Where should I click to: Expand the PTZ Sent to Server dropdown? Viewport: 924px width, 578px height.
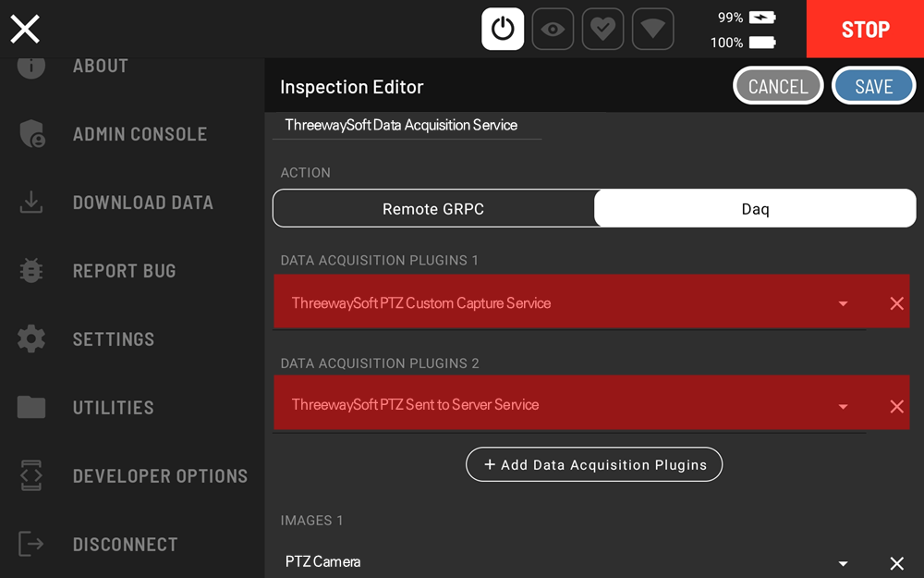[843, 406]
